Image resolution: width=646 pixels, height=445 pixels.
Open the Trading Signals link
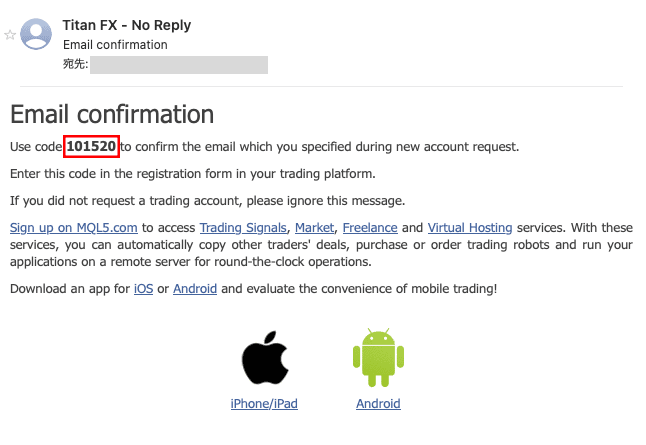click(244, 228)
